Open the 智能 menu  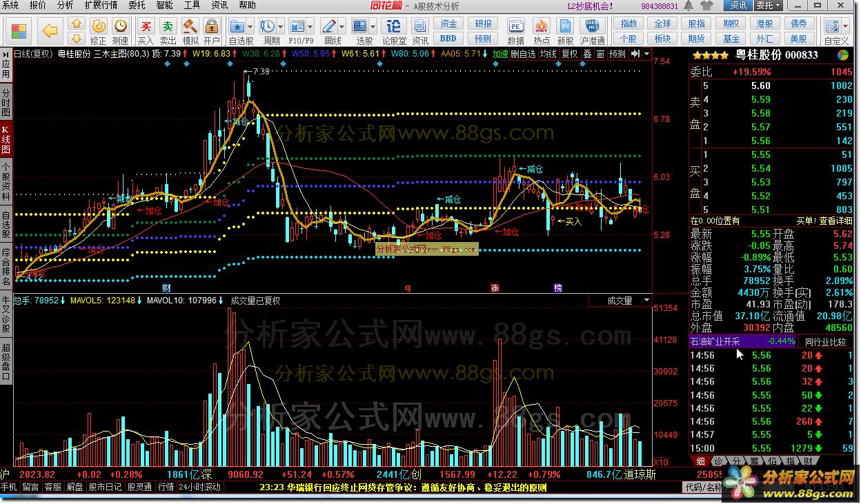tap(164, 6)
